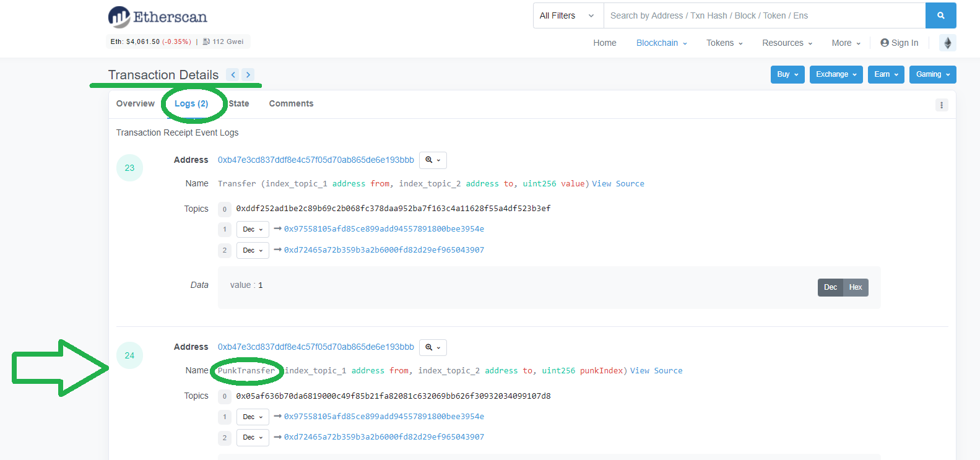Open log 23 contract address link

(316, 160)
